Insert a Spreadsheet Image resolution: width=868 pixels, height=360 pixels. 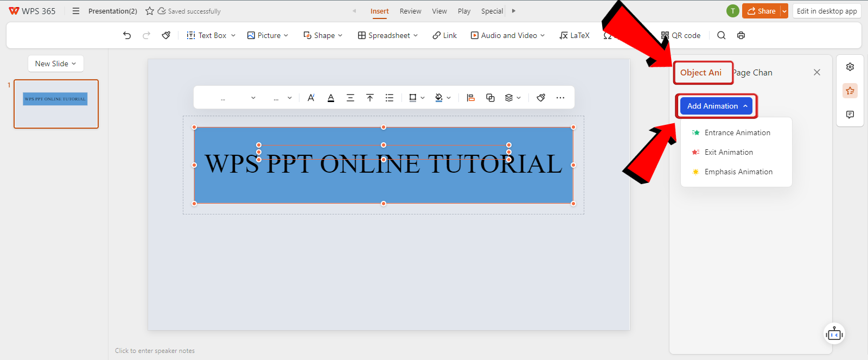point(384,35)
